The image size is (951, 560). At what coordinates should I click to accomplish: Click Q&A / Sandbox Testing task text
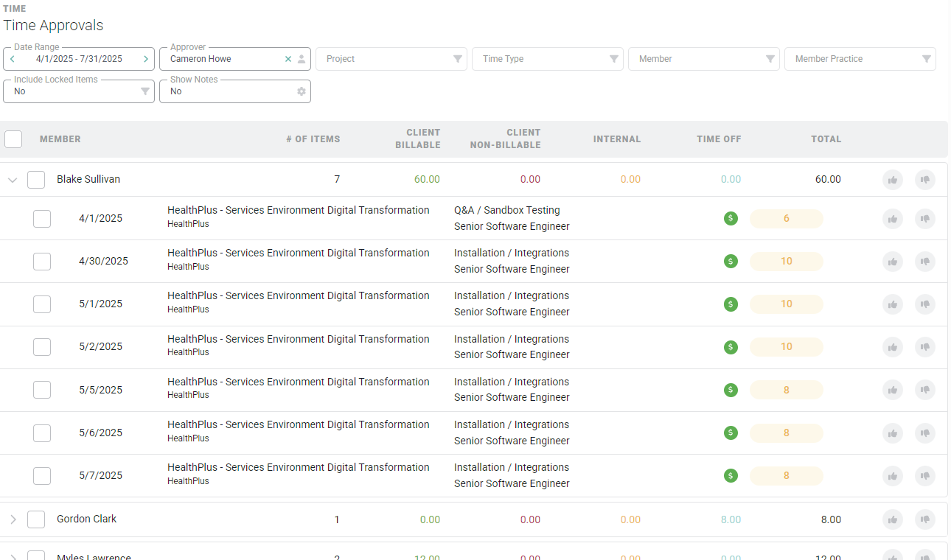507,211
